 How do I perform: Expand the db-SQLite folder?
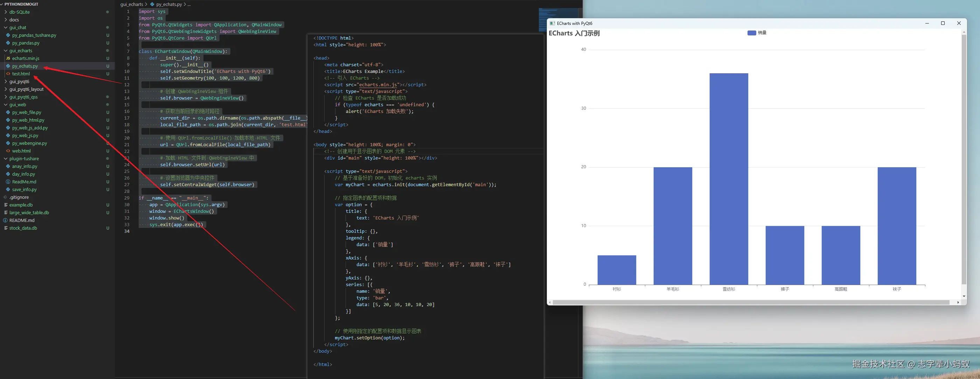[x=19, y=12]
